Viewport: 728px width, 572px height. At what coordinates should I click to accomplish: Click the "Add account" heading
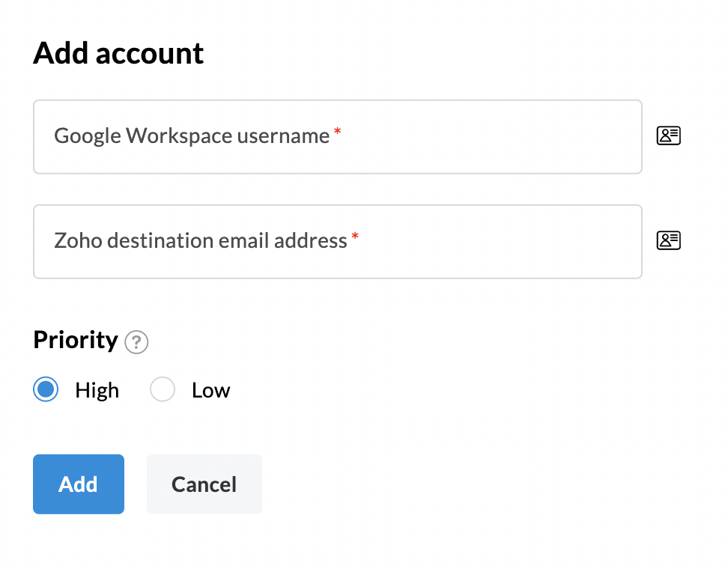pos(118,53)
